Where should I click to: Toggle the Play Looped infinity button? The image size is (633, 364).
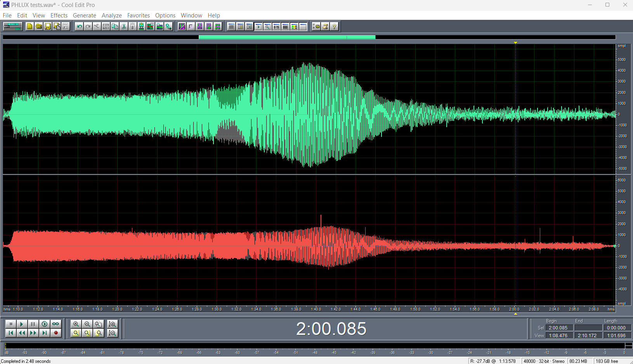[x=56, y=324]
